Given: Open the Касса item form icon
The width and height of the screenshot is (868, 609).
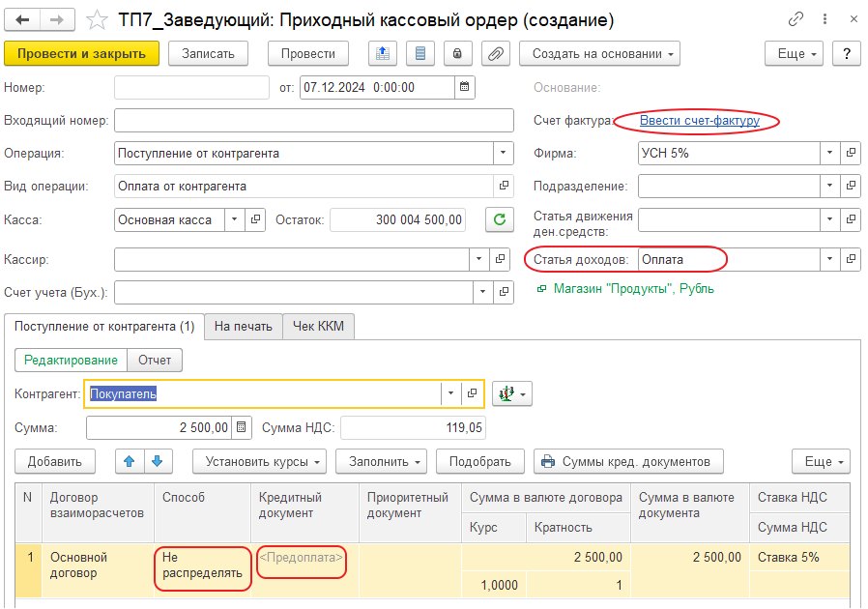Looking at the screenshot, I should click(x=255, y=219).
